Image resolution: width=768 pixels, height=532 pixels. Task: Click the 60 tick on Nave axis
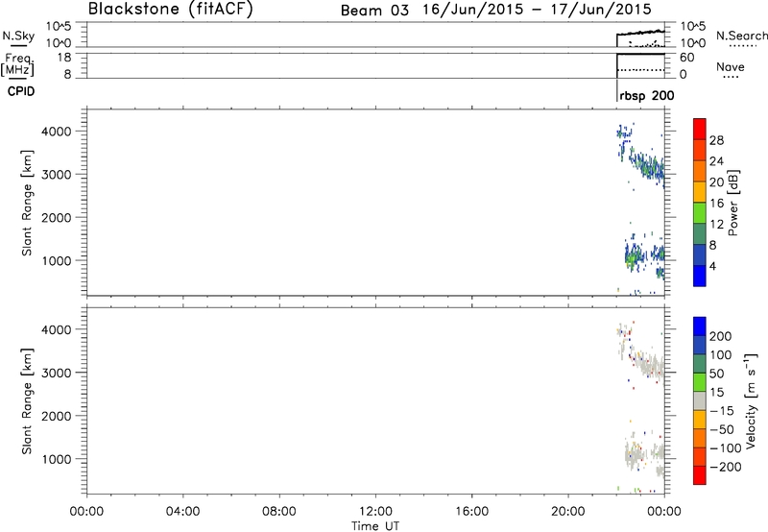tap(686, 58)
